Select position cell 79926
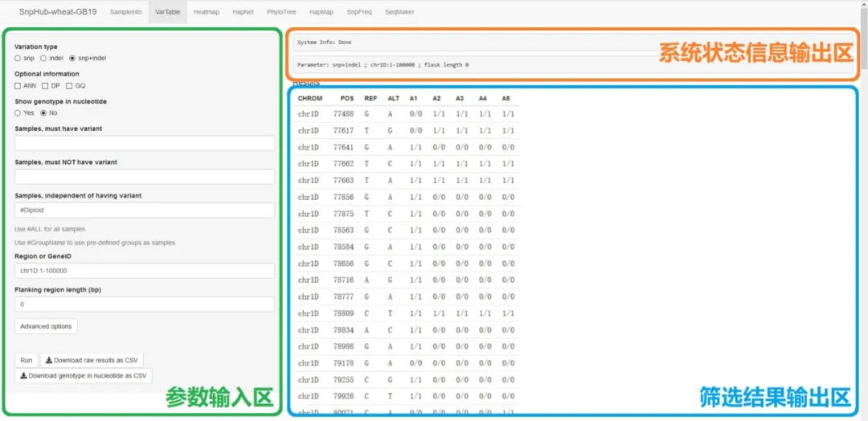 click(x=343, y=396)
